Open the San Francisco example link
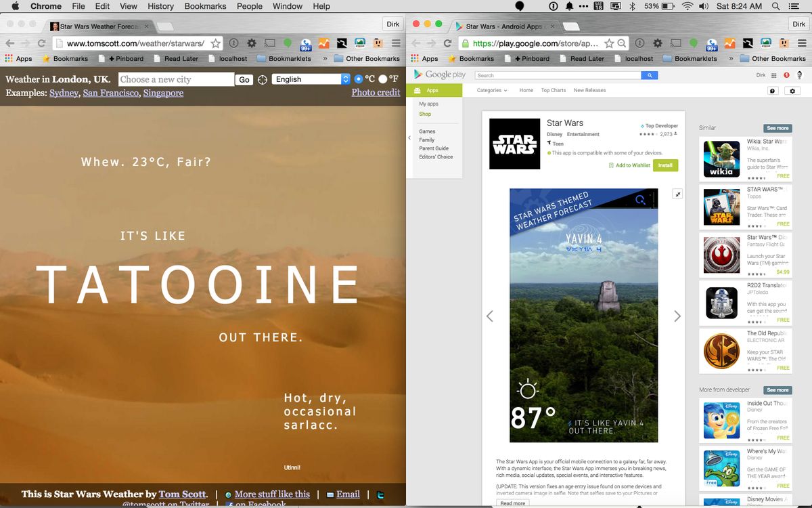 click(x=110, y=93)
